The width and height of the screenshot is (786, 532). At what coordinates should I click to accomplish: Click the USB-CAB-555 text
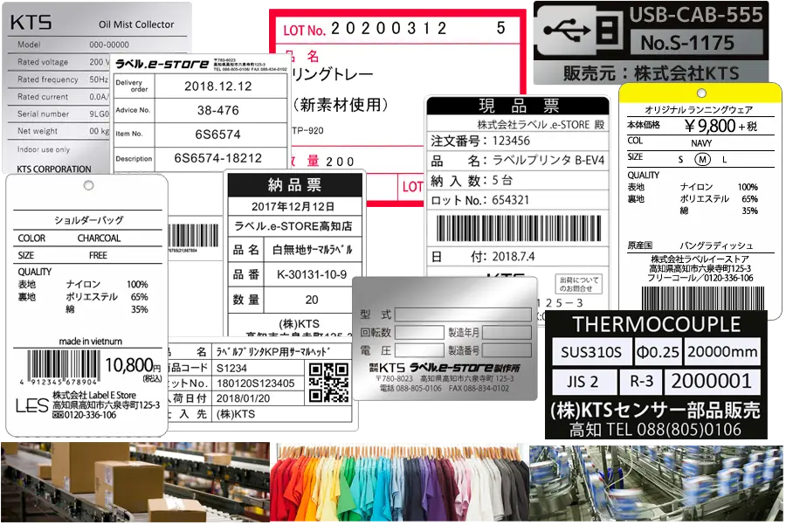click(696, 15)
